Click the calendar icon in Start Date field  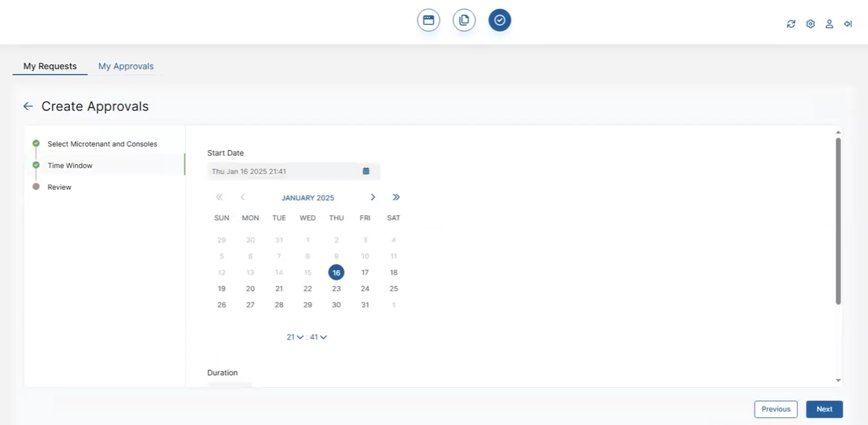click(x=366, y=171)
